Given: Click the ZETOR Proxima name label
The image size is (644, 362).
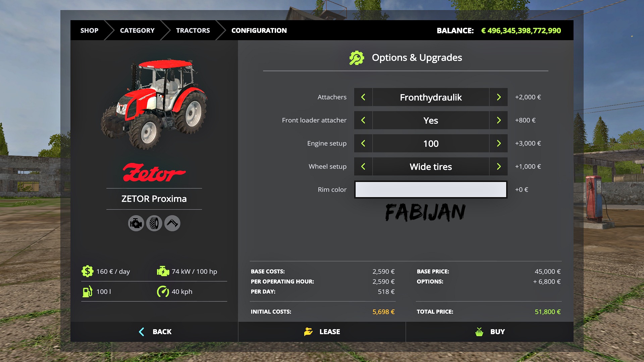Looking at the screenshot, I should point(154,199).
